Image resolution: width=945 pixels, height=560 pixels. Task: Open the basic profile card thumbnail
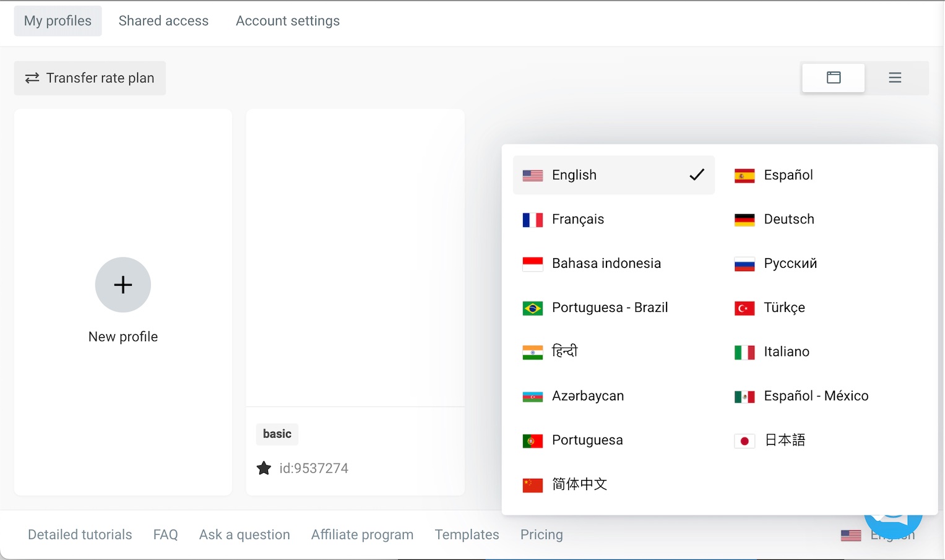pos(355,258)
